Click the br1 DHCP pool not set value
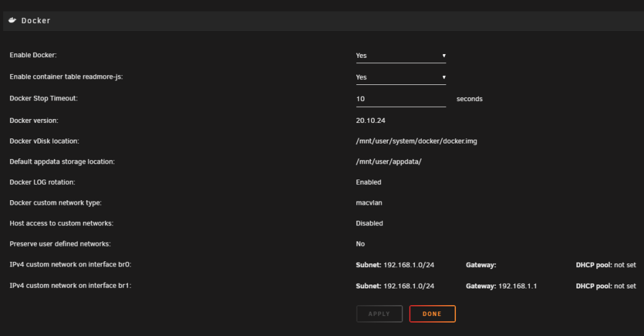This screenshot has width=644, height=336. point(625,286)
